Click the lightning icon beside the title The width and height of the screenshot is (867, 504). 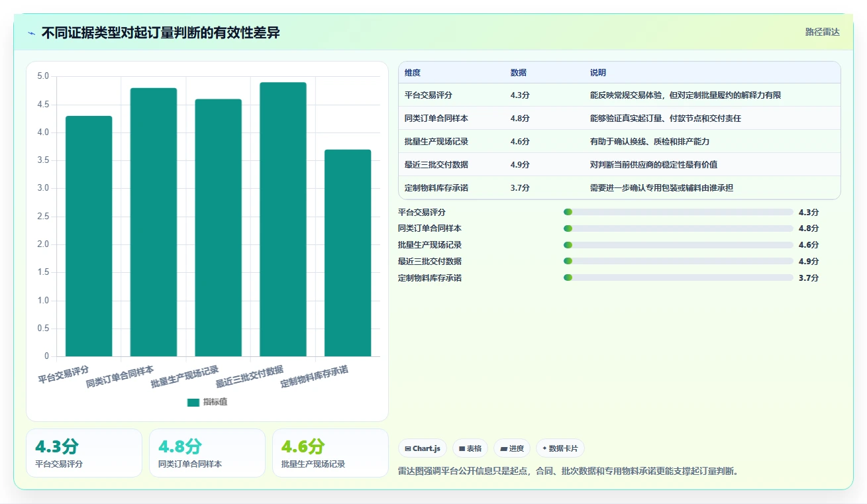pyautogui.click(x=32, y=33)
